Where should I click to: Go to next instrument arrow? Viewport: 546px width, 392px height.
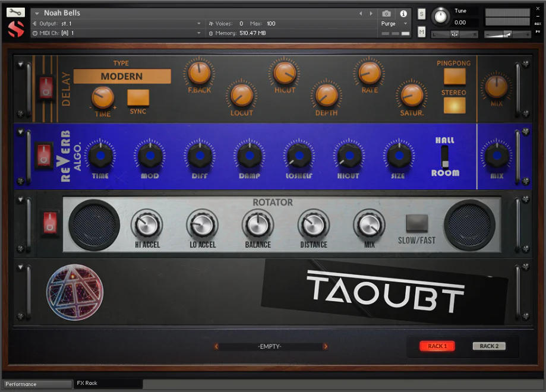pos(371,13)
